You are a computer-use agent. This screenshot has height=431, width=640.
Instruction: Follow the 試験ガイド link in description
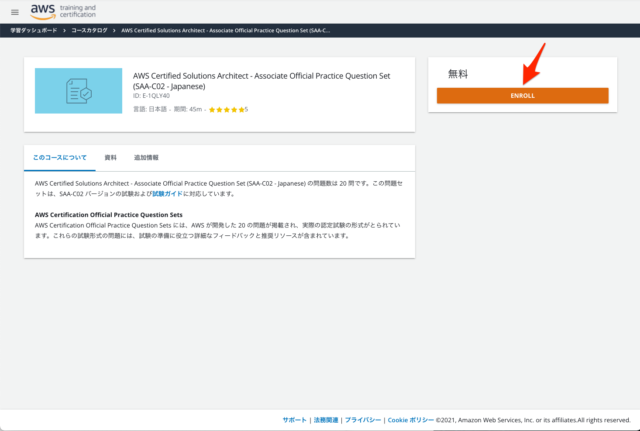click(x=167, y=194)
